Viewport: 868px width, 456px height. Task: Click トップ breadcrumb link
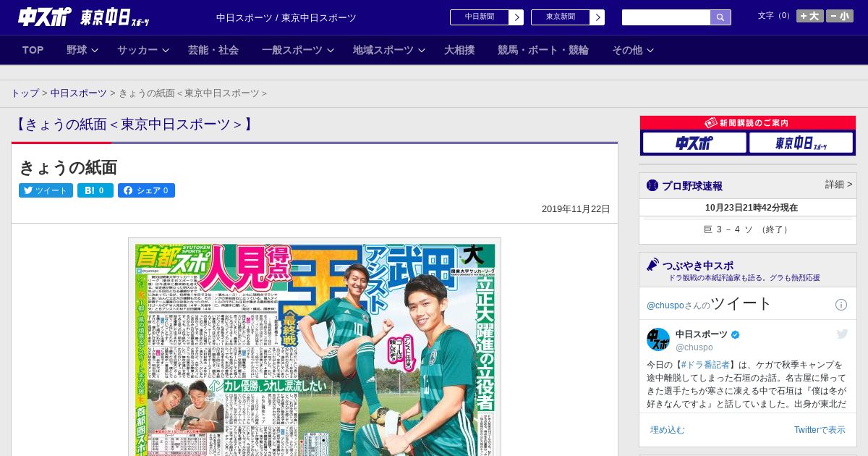pyautogui.click(x=25, y=93)
